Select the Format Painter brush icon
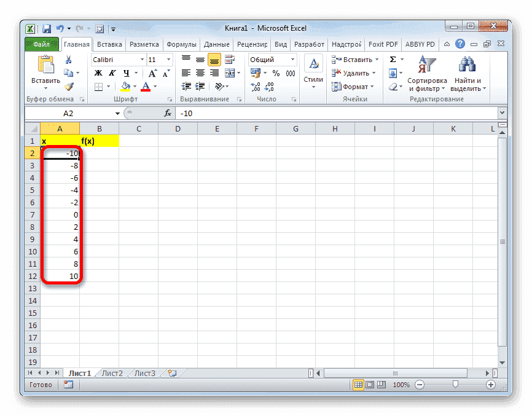 (69, 87)
